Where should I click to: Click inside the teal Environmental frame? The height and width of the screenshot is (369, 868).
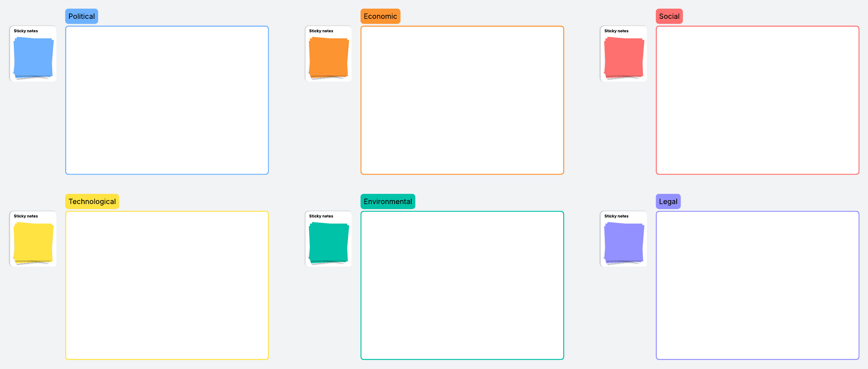[x=462, y=285]
